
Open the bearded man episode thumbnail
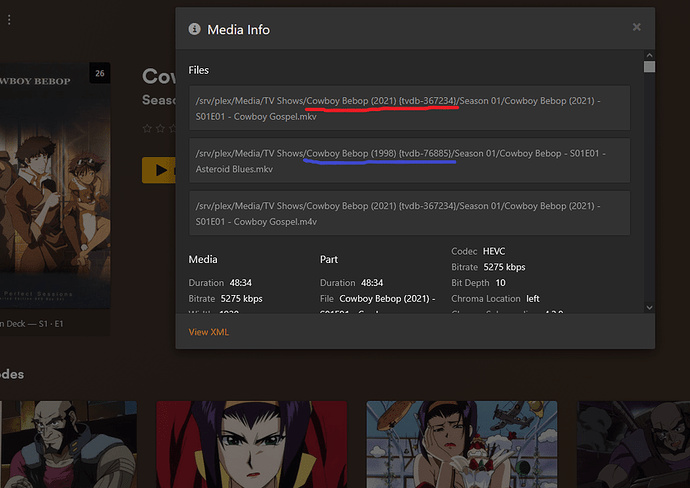click(68, 444)
